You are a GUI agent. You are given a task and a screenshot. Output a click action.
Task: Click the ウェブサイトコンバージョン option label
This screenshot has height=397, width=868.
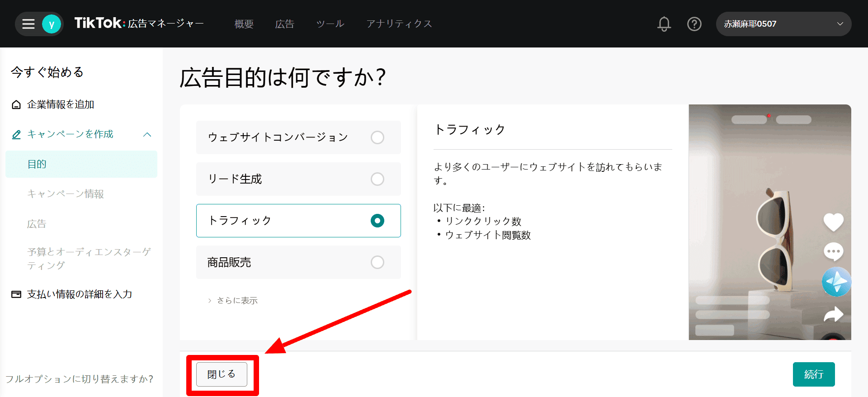click(x=278, y=137)
